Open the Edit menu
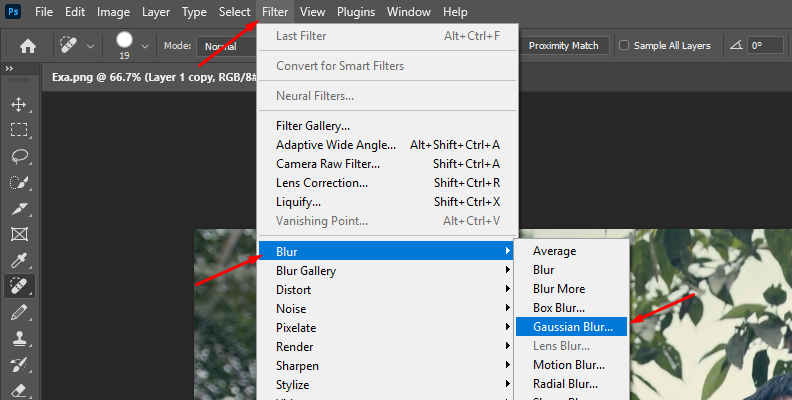 pos(75,12)
